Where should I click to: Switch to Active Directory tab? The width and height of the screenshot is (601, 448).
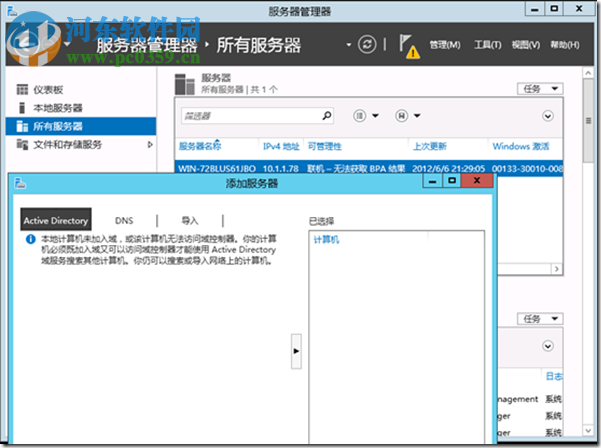point(56,220)
